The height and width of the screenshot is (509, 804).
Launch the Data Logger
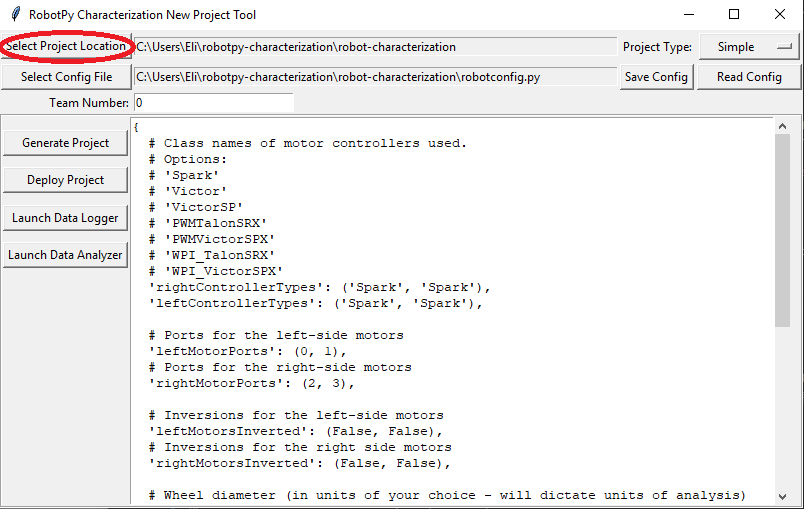point(65,218)
